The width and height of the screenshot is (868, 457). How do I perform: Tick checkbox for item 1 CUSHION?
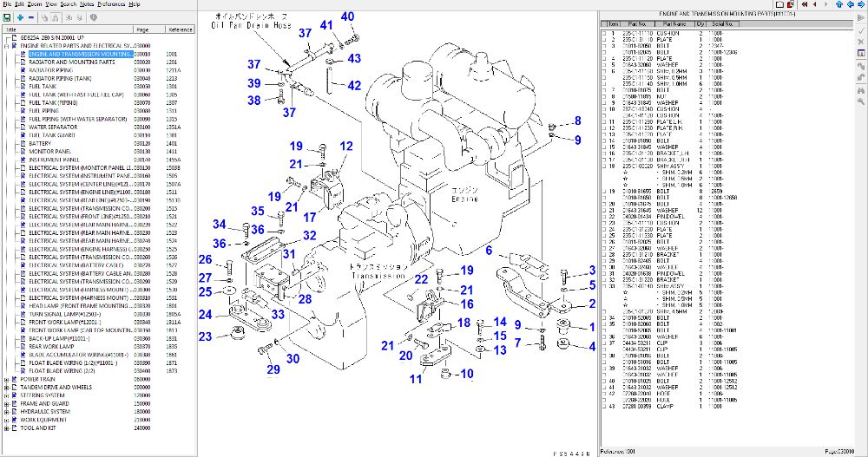604,33
